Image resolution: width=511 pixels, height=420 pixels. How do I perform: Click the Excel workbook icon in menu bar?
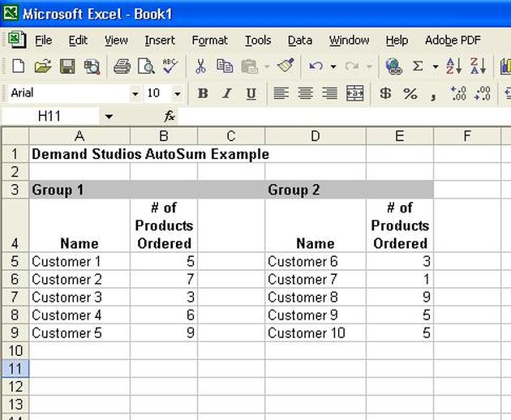[x=16, y=40]
